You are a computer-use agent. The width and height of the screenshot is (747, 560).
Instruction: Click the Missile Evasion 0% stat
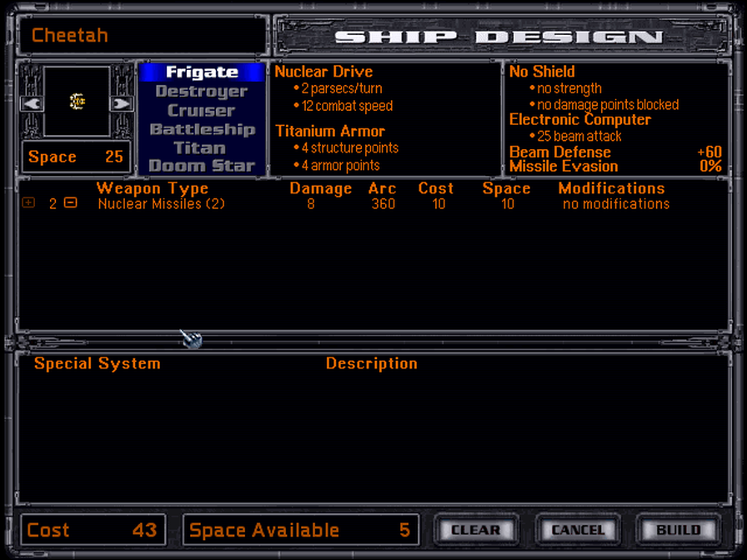tap(615, 166)
